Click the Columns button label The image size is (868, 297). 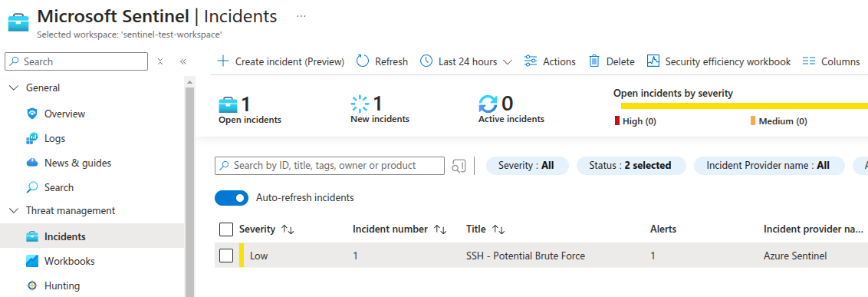[840, 61]
